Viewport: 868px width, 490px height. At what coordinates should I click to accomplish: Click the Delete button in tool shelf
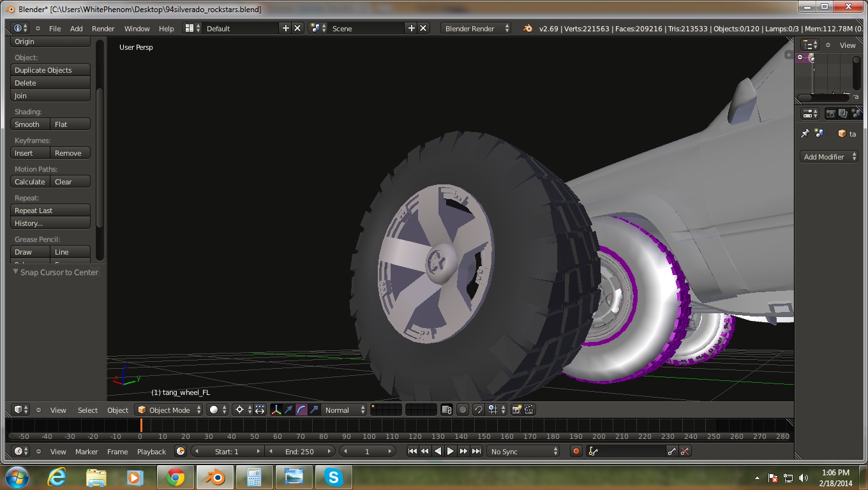pyautogui.click(x=50, y=83)
